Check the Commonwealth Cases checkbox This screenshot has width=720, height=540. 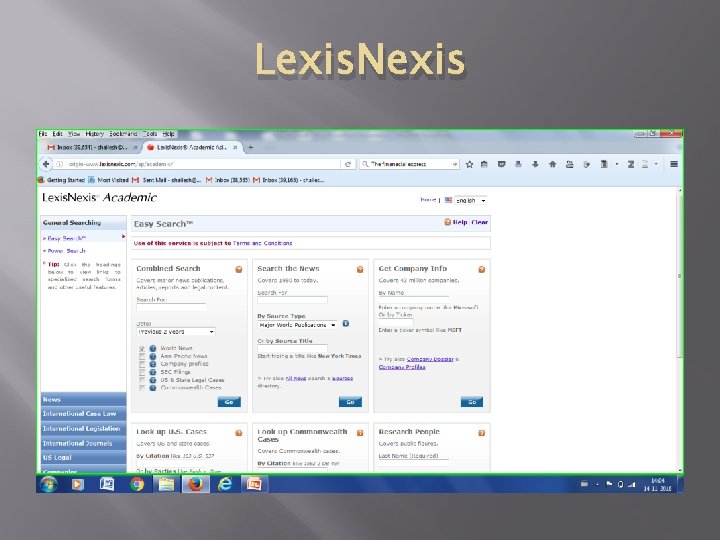point(142,388)
